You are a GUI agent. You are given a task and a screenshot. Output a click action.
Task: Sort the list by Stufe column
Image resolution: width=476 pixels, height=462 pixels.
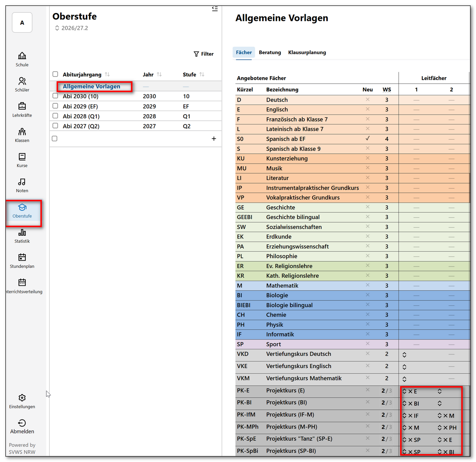point(202,74)
